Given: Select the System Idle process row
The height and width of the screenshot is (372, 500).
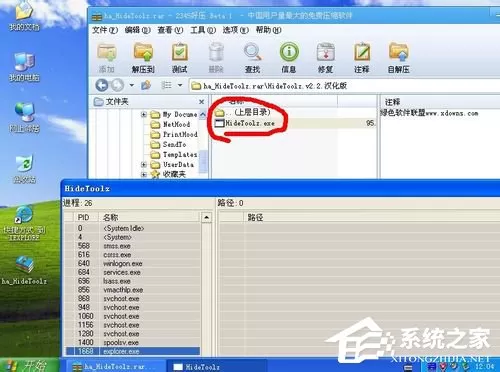Looking at the screenshot, I should pos(133,228).
